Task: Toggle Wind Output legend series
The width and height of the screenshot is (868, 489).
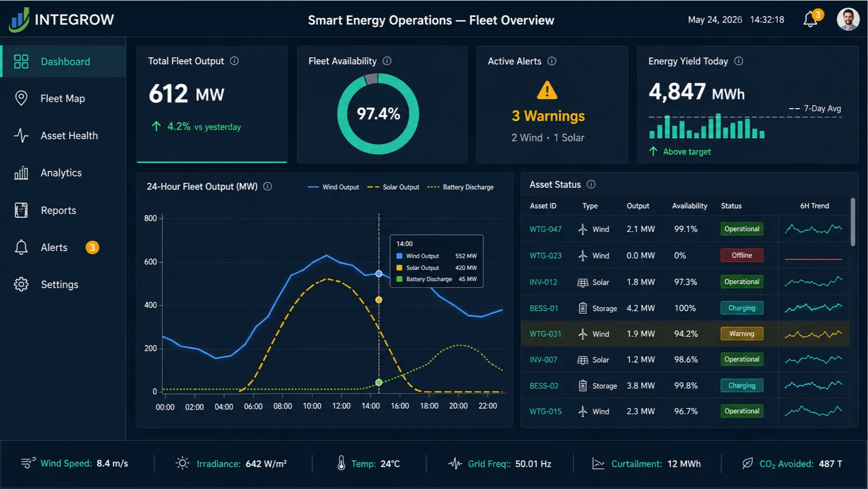Action: click(333, 187)
